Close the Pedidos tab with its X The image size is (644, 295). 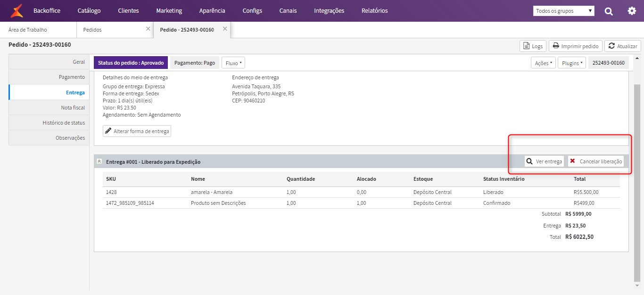coord(148,29)
